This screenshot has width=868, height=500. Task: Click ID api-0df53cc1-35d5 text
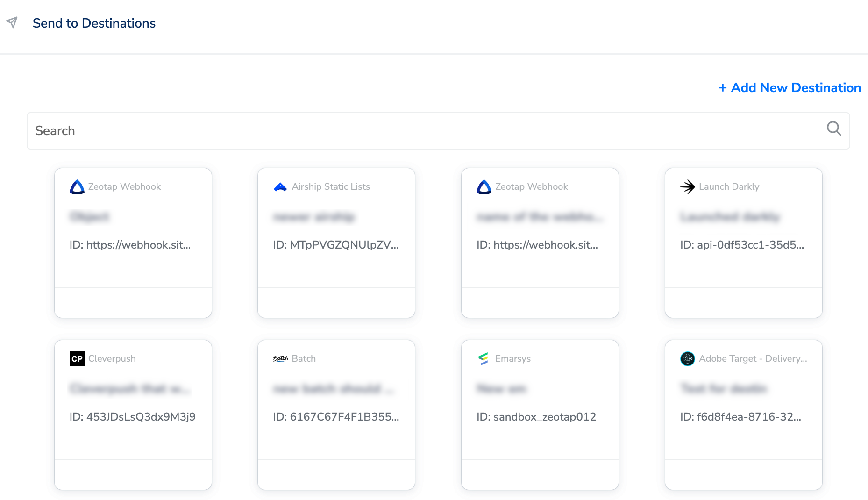[x=742, y=245]
